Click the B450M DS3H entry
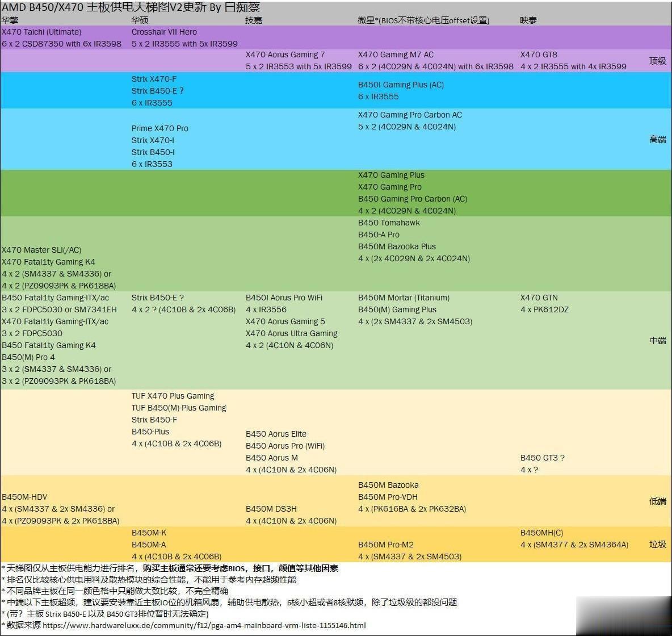 click(x=271, y=509)
